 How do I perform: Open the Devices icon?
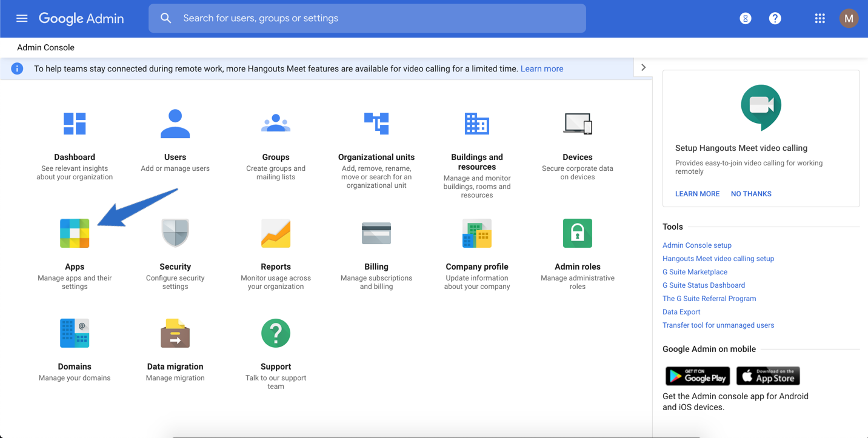578,124
